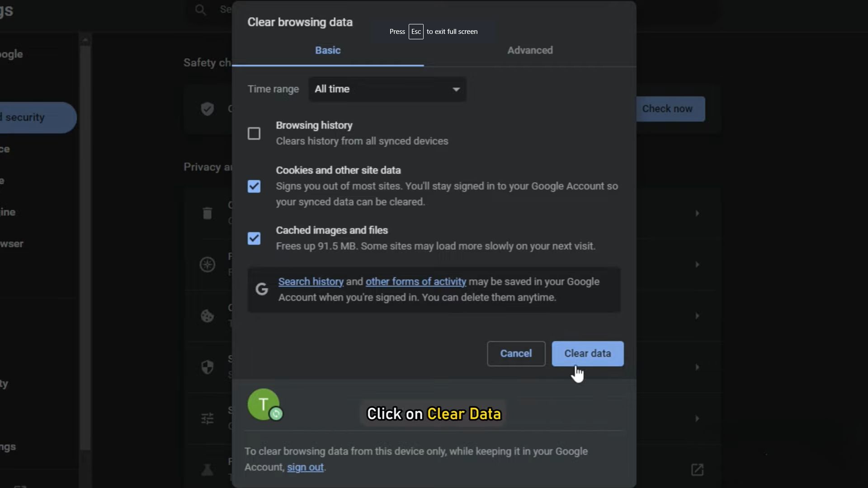This screenshot has height=488, width=868.
Task: Expand the compass row's arrow
Action: (697, 264)
